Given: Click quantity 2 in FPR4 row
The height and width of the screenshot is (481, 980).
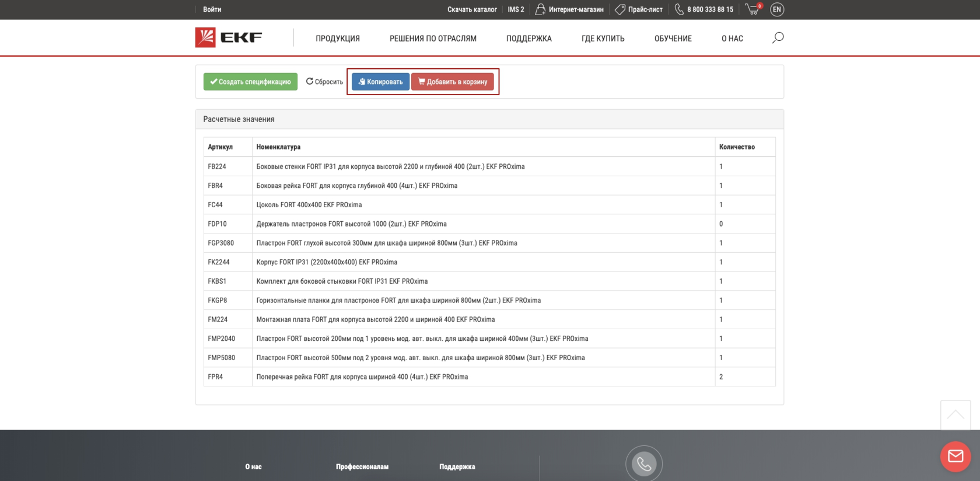Looking at the screenshot, I should pos(721,377).
